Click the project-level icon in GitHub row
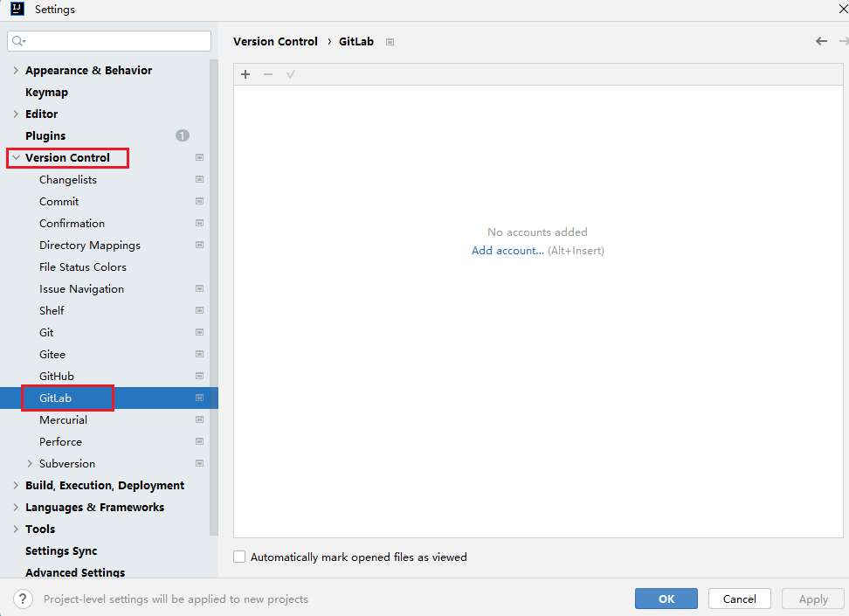Viewport: 849px width, 616px height. pos(199,376)
